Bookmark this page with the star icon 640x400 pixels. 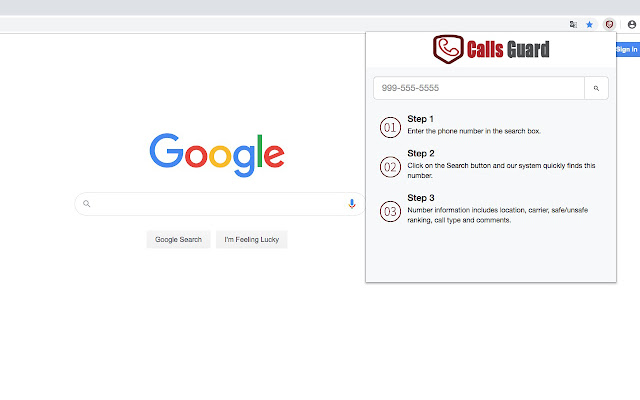pyautogui.click(x=589, y=24)
